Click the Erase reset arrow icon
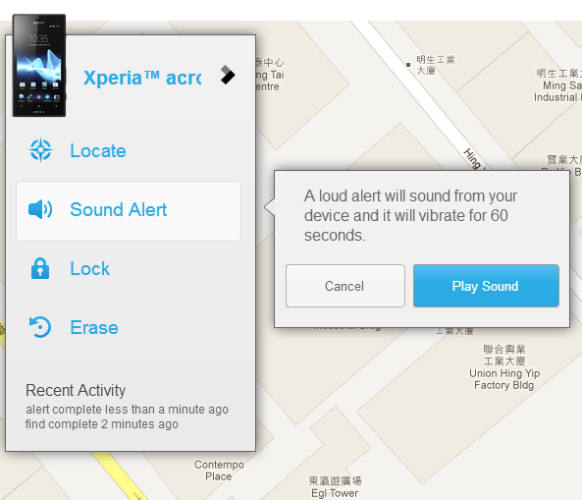This screenshot has width=582, height=500. [x=40, y=327]
